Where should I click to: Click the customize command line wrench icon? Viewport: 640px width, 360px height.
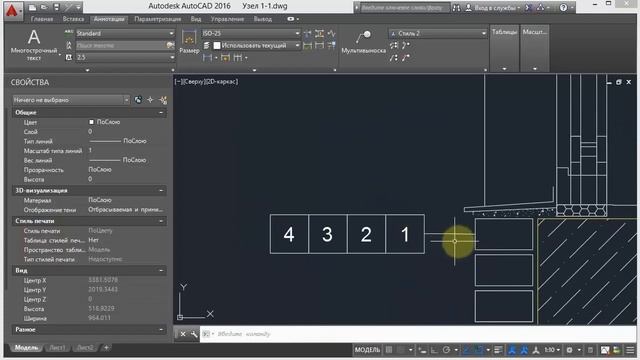194,334
